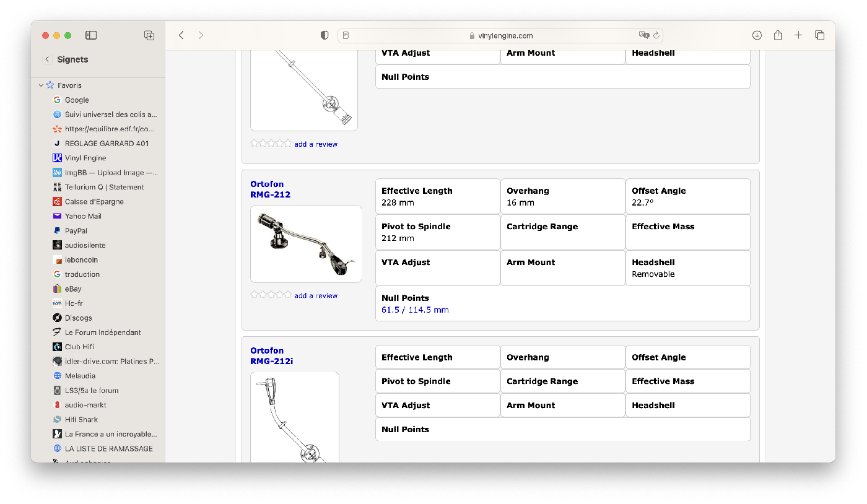Click the vinylengine.com address field
This screenshot has height=504, width=867.
pos(500,35)
